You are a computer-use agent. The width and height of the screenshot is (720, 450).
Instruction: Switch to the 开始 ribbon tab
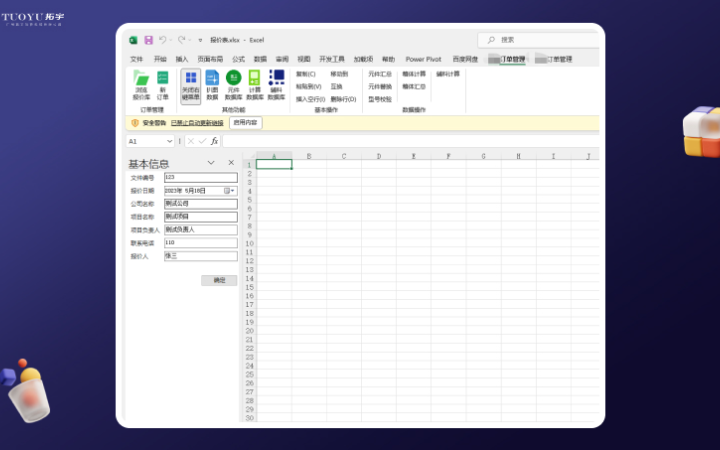coord(160,59)
